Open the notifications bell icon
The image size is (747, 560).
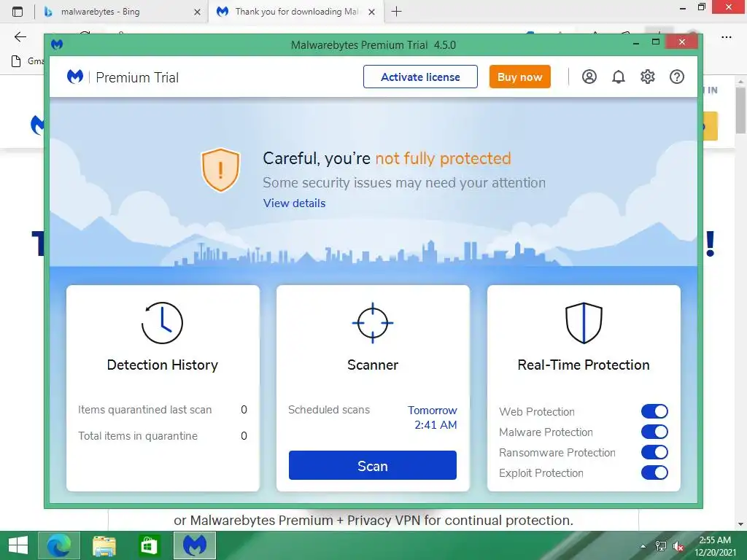click(x=619, y=77)
